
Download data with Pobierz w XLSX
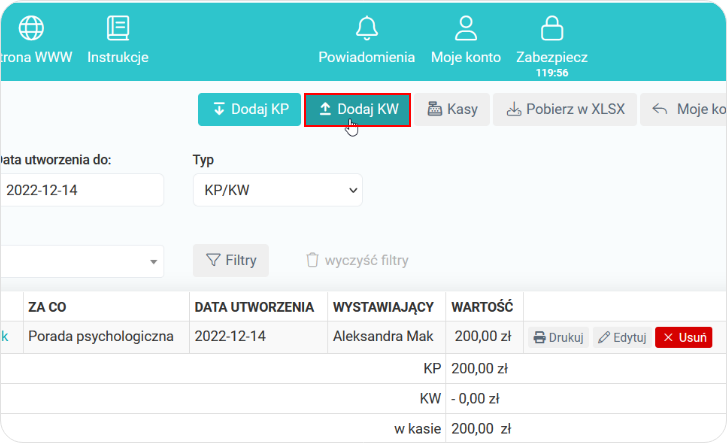coord(565,109)
